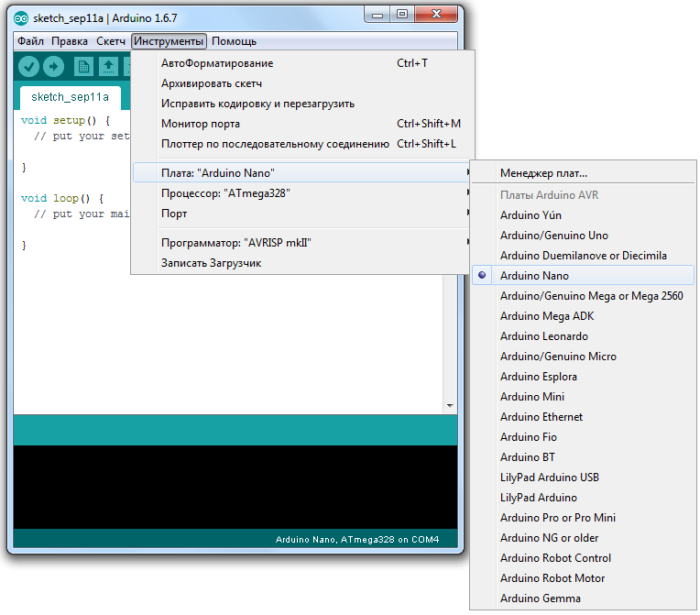
Task: Pick Arduino Leonardo from board list
Action: click(543, 336)
